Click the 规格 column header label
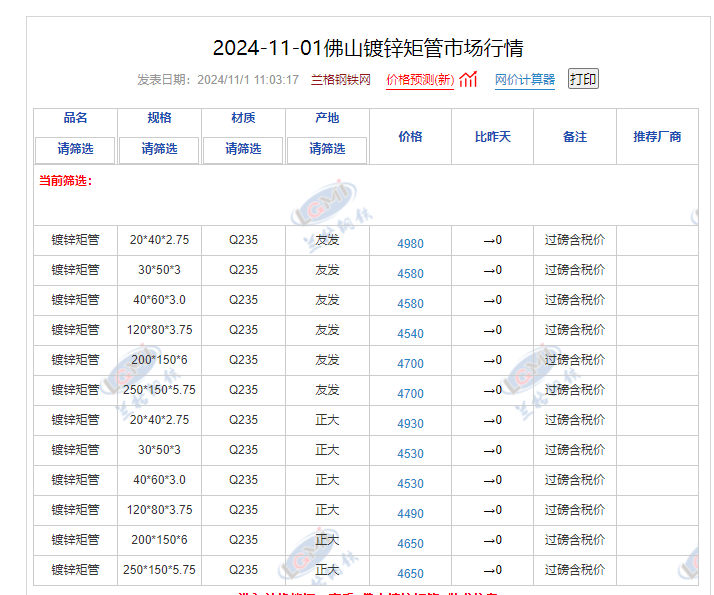714x595 pixels. click(x=159, y=118)
